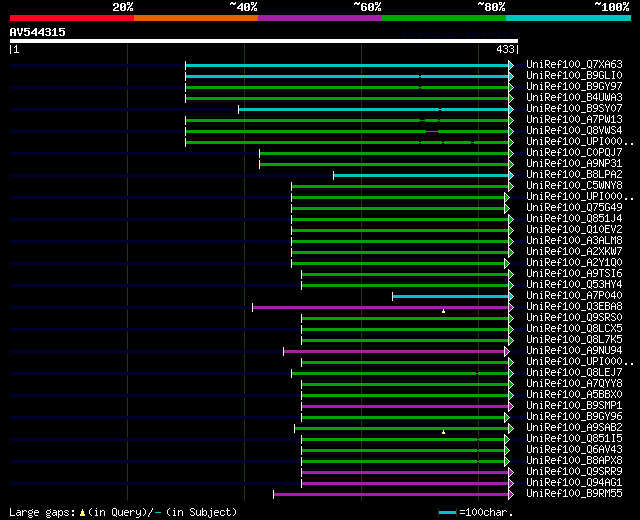Viewport: 640px width, 520px height.
Task: Open the UniRef100_B9GLI0 hit label
Action: pos(574,76)
